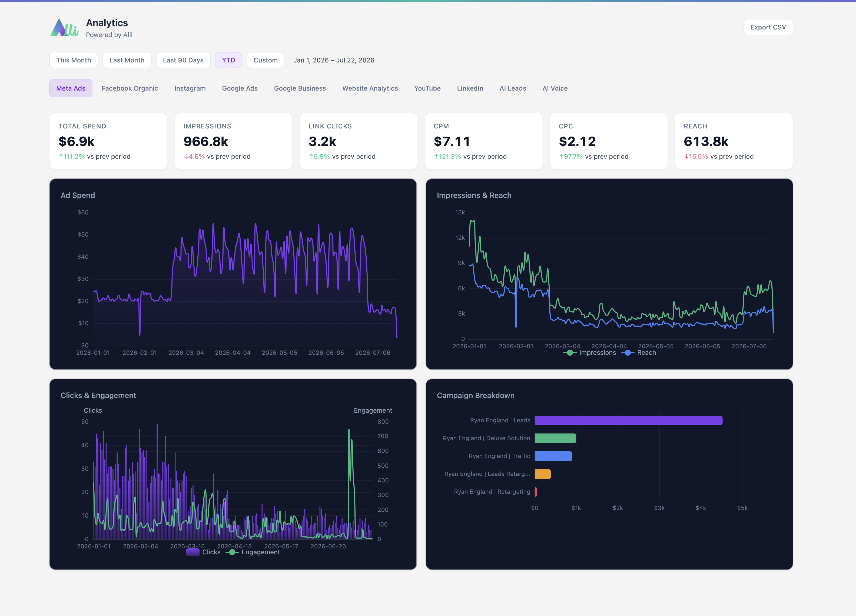Click the Ryan England Traffic blue bar
Viewport: 856px width, 616px height.
click(x=553, y=456)
